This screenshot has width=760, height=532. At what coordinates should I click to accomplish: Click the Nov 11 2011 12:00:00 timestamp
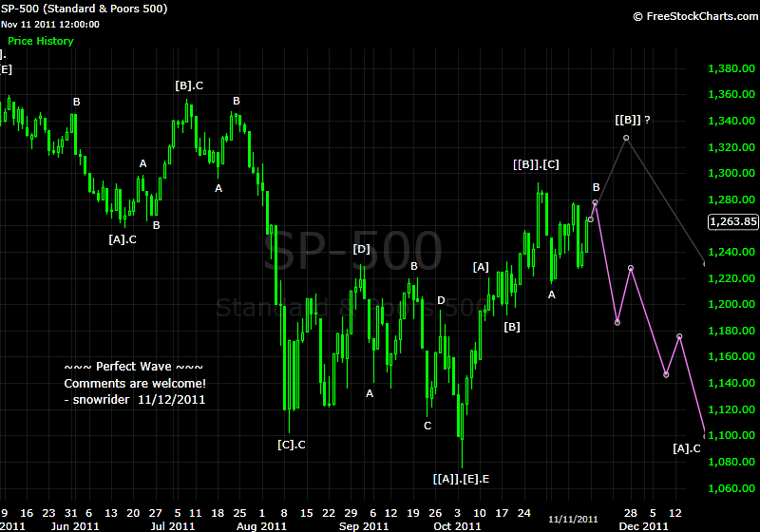tap(50, 25)
